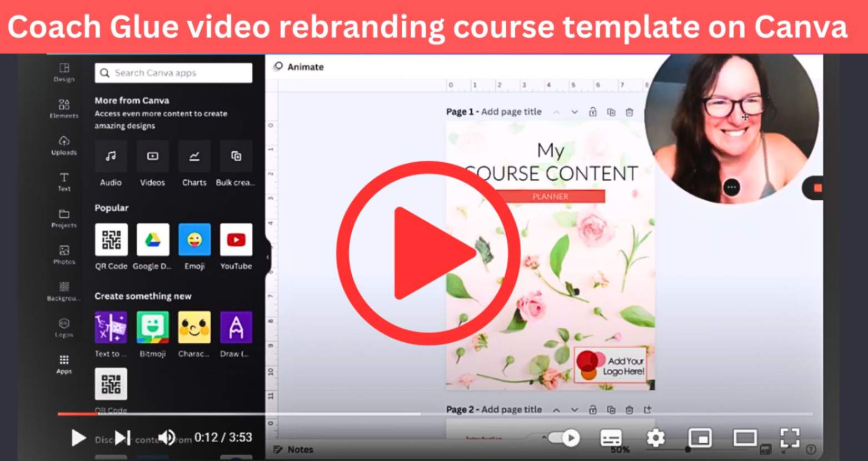
Task: Play the video with the large red button
Action: (x=428, y=253)
